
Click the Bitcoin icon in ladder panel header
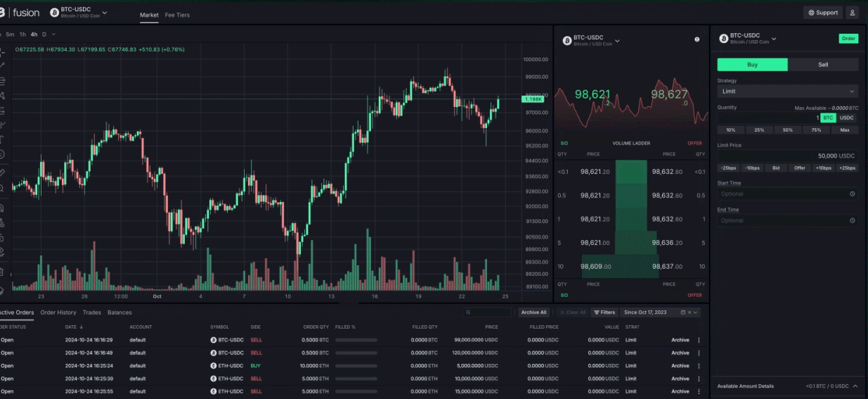[567, 41]
